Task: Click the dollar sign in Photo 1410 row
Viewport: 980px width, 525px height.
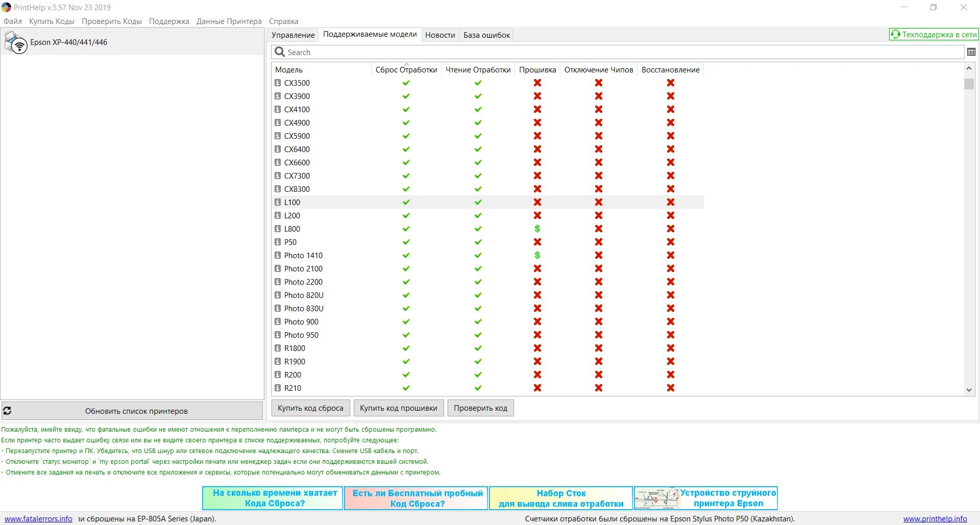Action: 537,255
